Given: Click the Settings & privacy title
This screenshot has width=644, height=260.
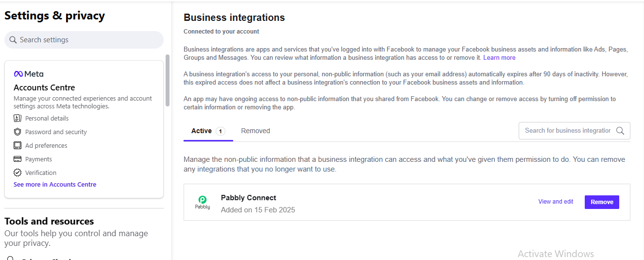Looking at the screenshot, I should [54, 16].
